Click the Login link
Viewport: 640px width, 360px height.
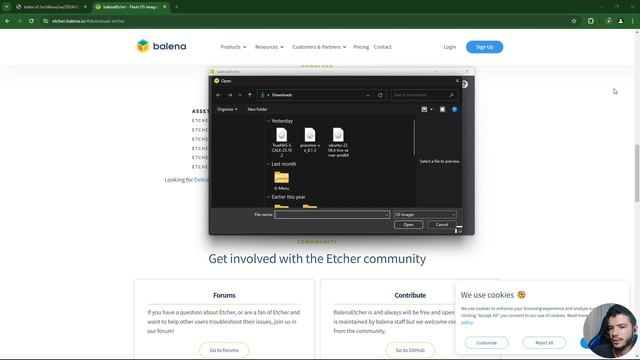tap(449, 47)
